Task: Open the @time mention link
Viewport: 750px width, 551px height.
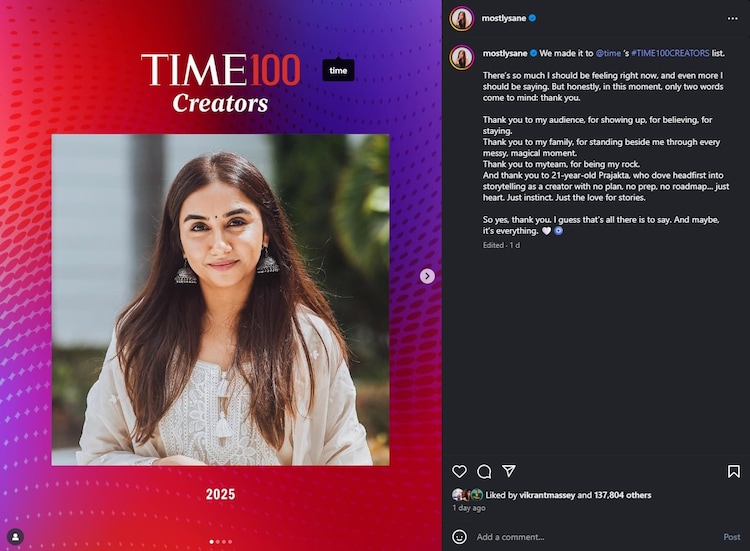Action: click(x=608, y=54)
